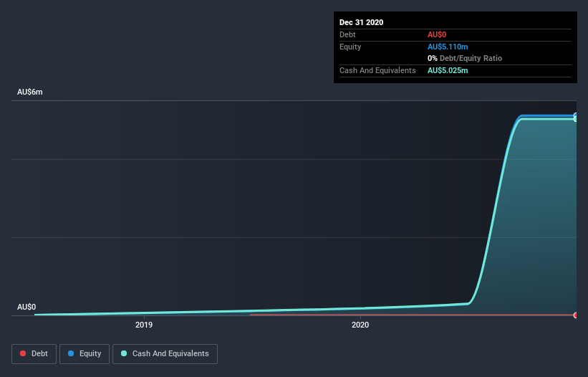Toggle the Debt legend button
This screenshot has height=377, width=588.
(34, 354)
